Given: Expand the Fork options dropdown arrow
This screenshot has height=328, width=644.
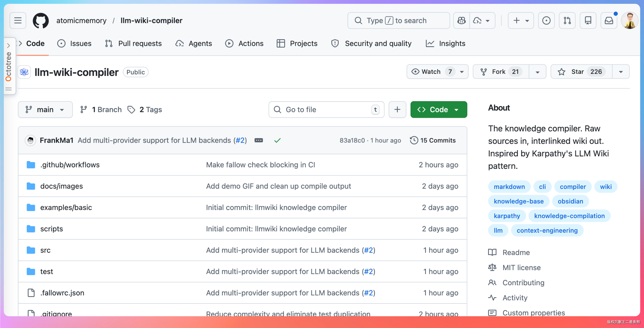Looking at the screenshot, I should [x=538, y=72].
